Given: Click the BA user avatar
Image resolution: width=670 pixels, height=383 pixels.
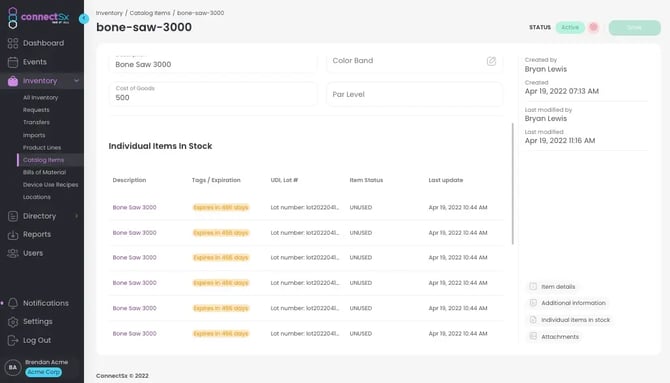Looking at the screenshot, I should 13,367.
